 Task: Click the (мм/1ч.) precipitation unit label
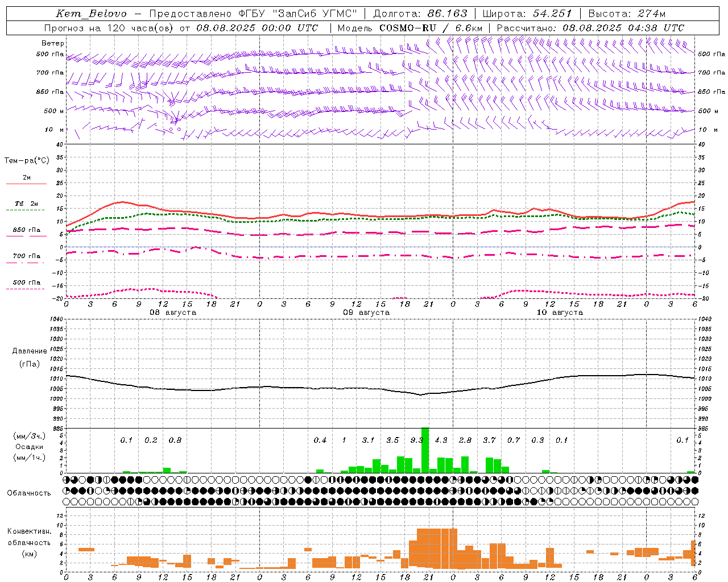point(30,458)
